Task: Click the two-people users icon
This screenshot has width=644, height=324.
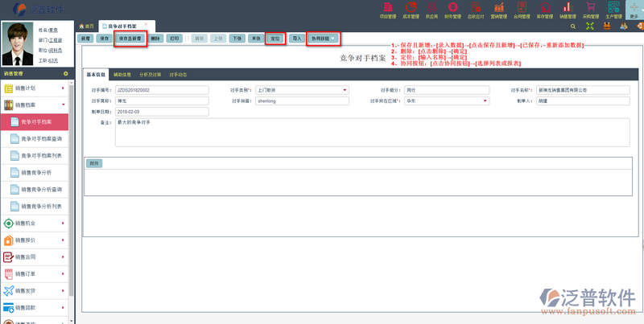Action: pos(623,27)
